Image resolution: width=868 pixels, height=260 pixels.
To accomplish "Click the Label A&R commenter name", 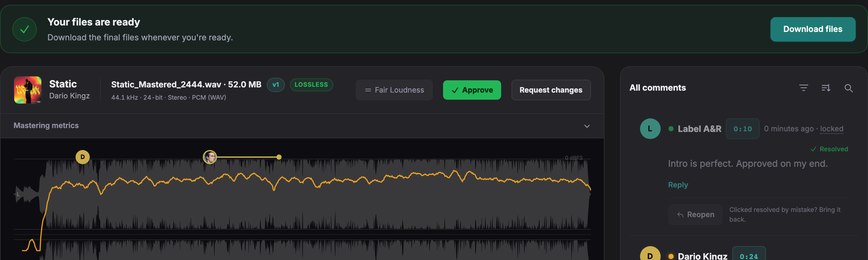I will (x=699, y=129).
